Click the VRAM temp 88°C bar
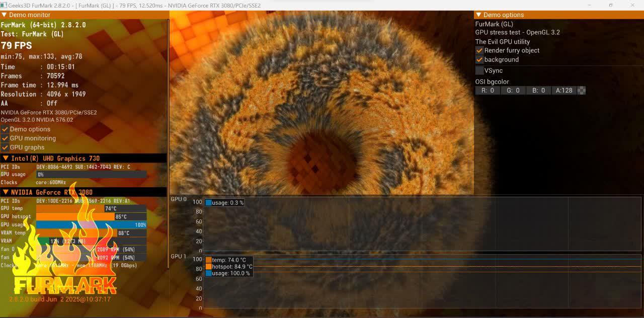This screenshot has width=644, height=318. point(92,233)
